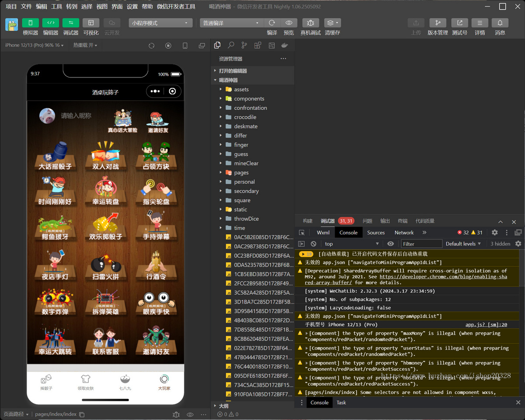The width and height of the screenshot is (525, 420).
Task: Open the 版本管理 version control icon
Action: [437, 23]
